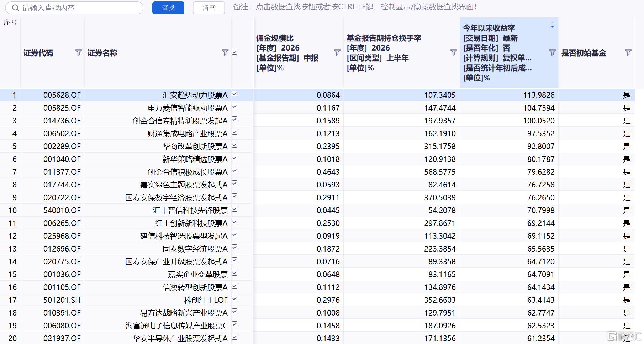Toggle checkbox for 华安半导体产业股票发起式A
644x344 pixels.
coord(234,337)
